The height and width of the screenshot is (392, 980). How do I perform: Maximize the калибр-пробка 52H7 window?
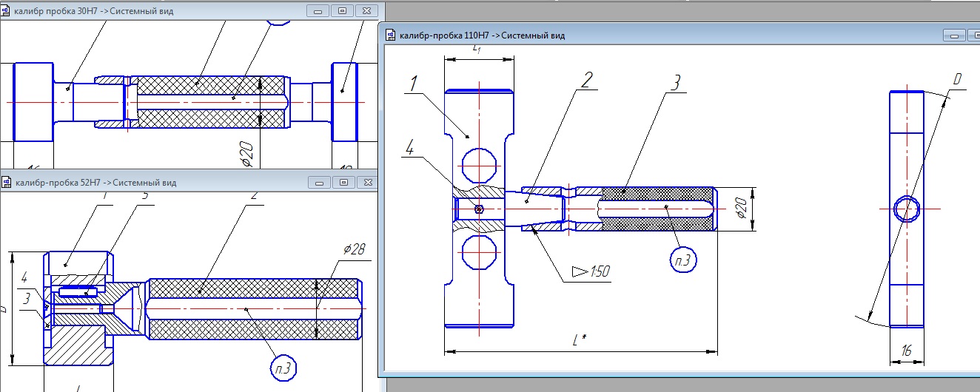coord(343,182)
